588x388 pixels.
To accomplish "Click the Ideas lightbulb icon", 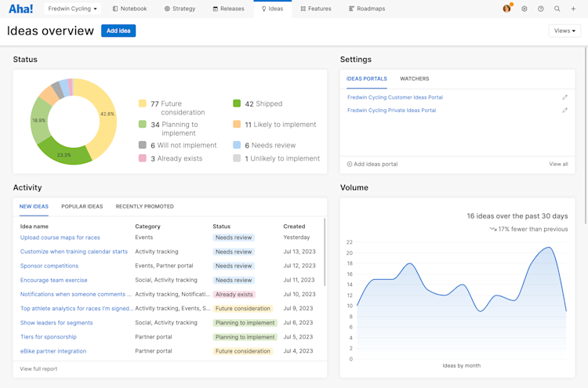I will (264, 9).
